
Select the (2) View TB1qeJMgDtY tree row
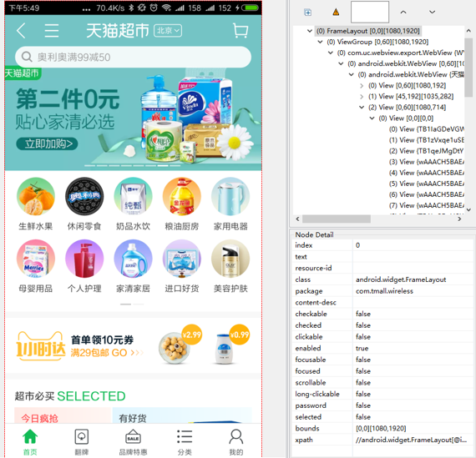[x=427, y=151]
